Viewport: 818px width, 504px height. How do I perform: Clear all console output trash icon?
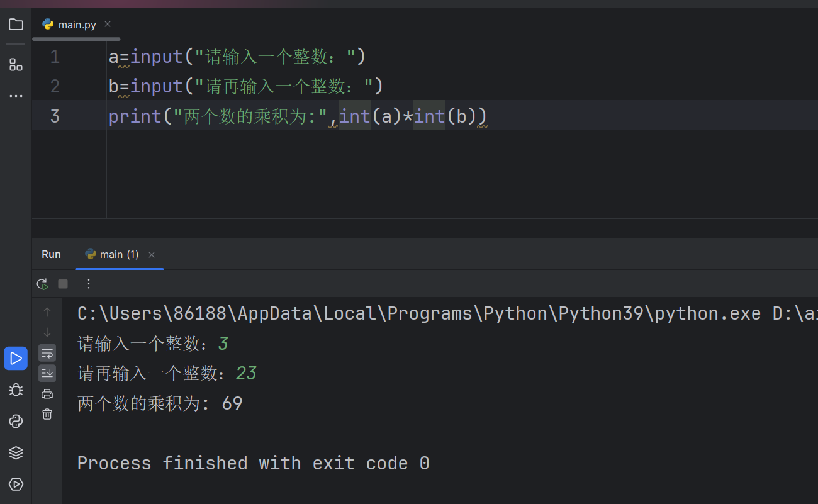coord(47,414)
